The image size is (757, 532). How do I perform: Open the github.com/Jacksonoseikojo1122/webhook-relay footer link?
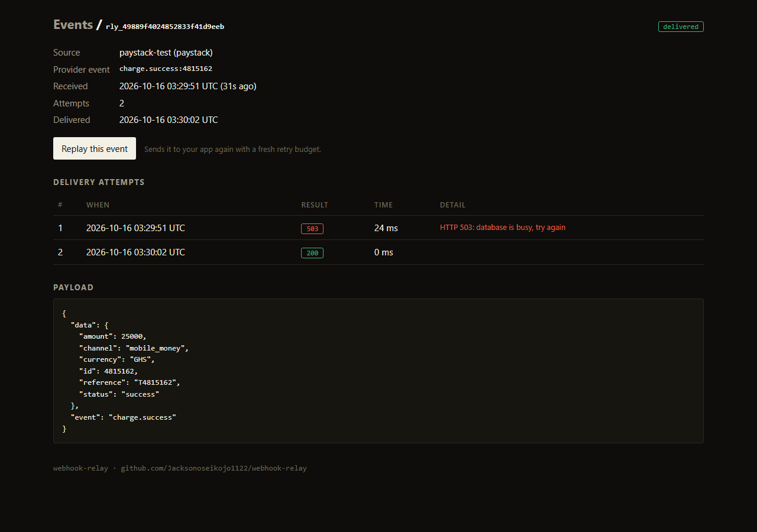[213, 468]
